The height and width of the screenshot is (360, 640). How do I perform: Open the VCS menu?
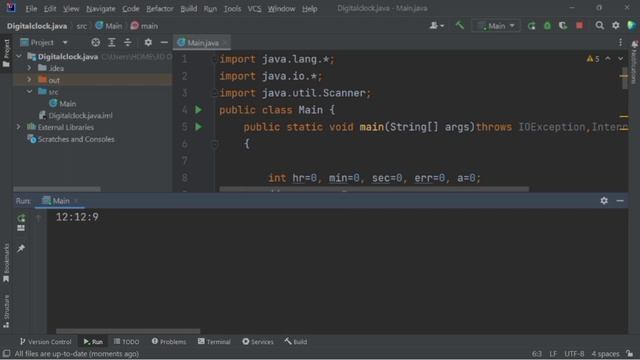254,9
